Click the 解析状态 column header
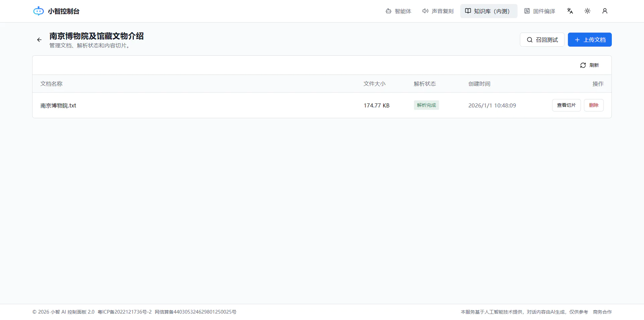 tap(425, 84)
